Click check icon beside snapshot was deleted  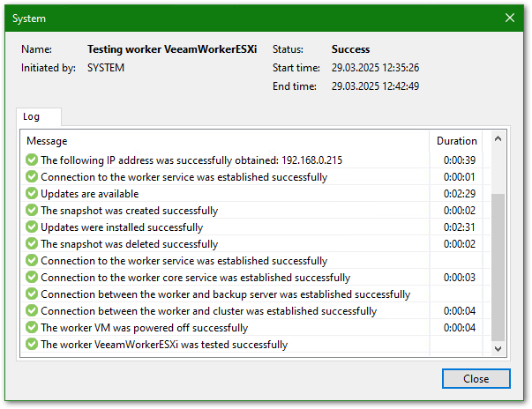[32, 244]
